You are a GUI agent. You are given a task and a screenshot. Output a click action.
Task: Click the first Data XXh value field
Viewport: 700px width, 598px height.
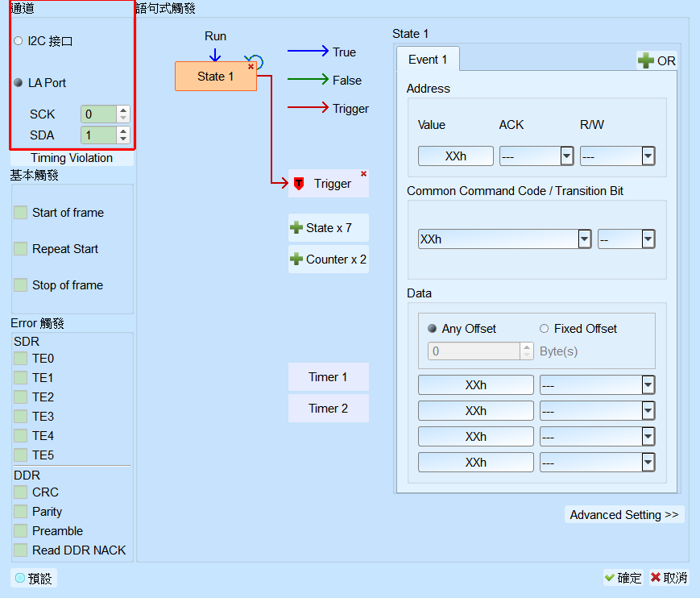(x=476, y=385)
